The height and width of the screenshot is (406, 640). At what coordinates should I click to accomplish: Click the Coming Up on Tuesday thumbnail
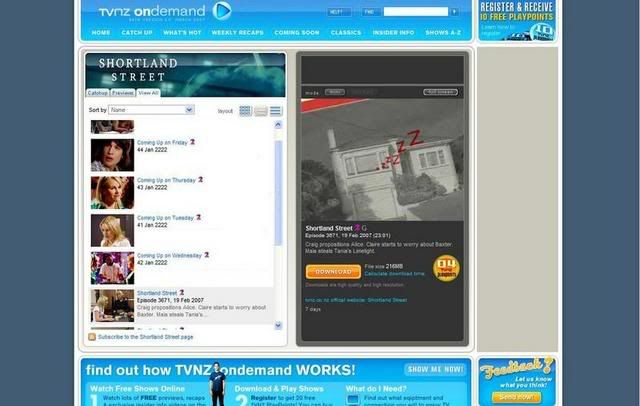(112, 231)
